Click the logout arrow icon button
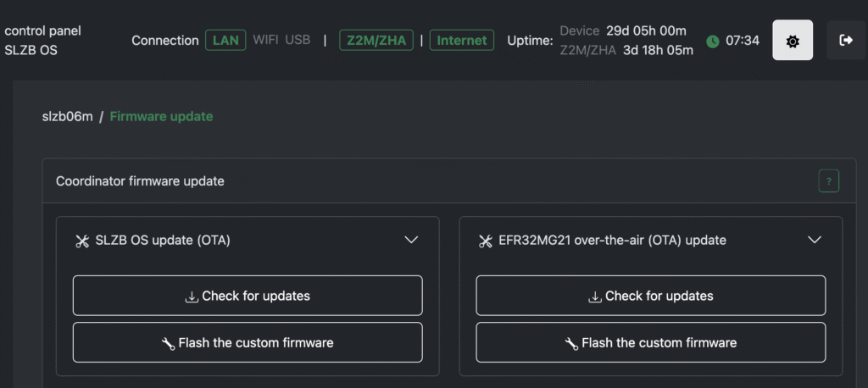The width and height of the screenshot is (868, 388). pos(845,41)
